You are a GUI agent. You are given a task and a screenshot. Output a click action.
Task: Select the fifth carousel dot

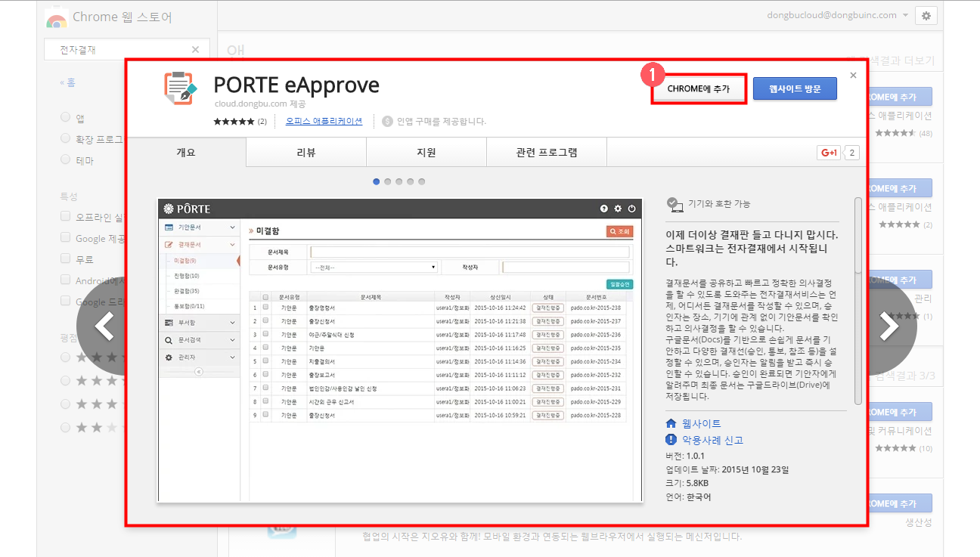point(422,181)
